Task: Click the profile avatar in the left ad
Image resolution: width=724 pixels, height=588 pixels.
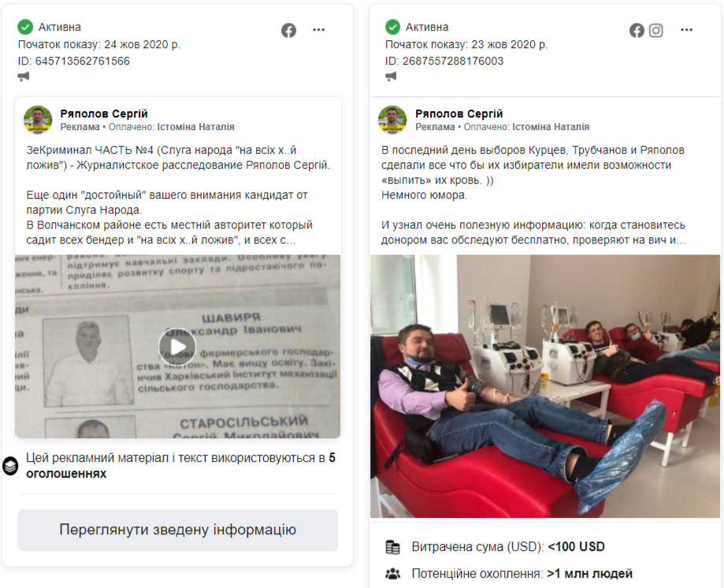Action: (38, 120)
